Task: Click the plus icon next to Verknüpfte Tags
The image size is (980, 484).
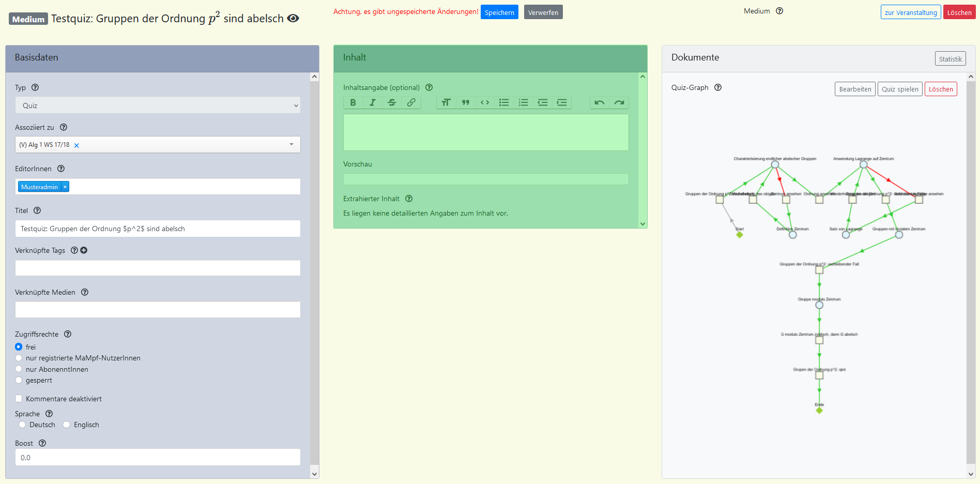Action: (84, 250)
